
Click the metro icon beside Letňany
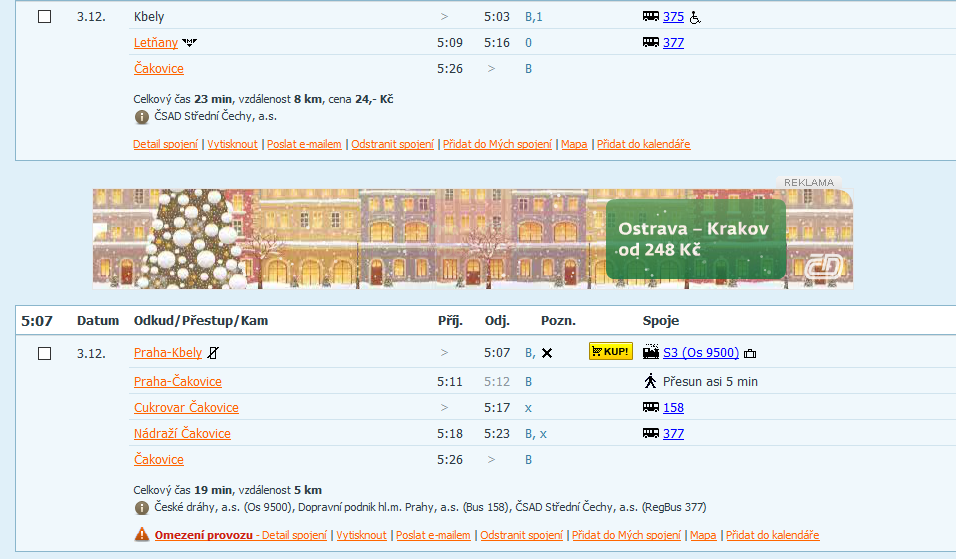tap(190, 43)
